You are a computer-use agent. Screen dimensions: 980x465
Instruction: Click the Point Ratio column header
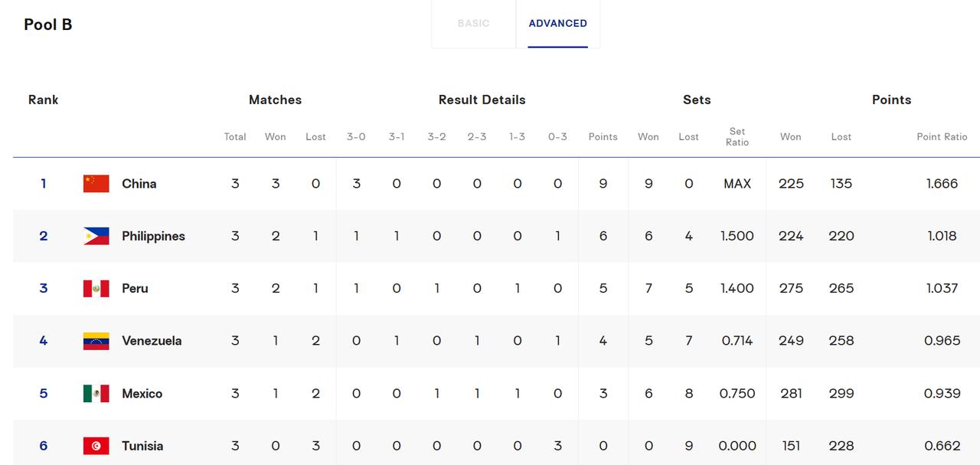click(942, 136)
